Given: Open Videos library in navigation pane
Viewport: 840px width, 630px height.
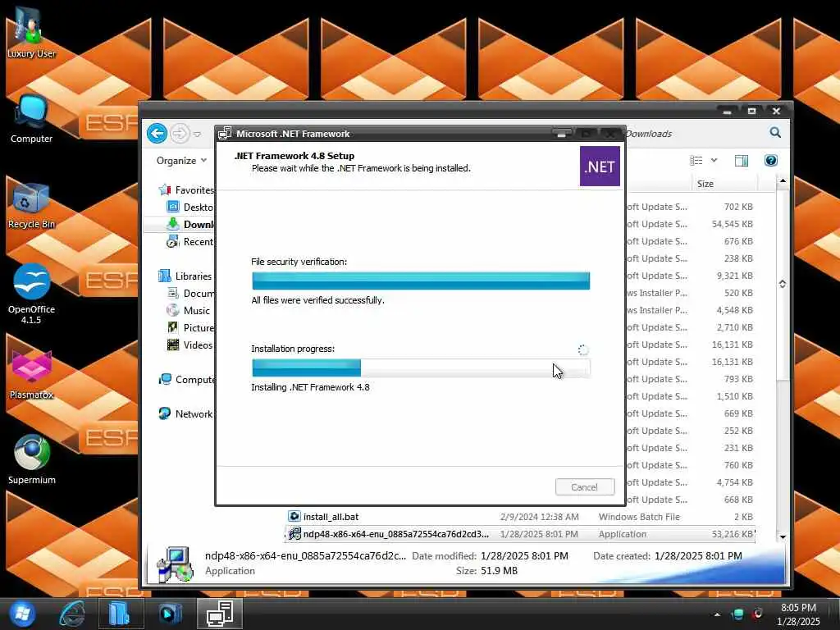Looking at the screenshot, I should tap(189, 345).
